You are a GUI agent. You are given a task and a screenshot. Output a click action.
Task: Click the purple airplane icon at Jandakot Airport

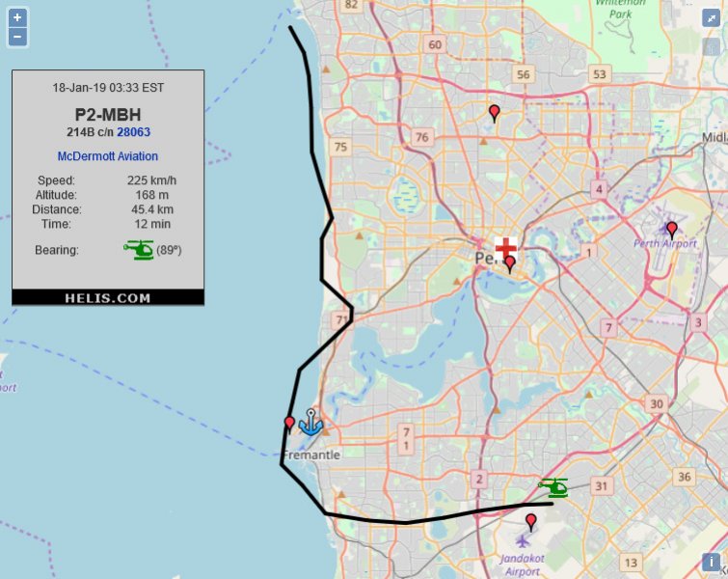tap(524, 540)
